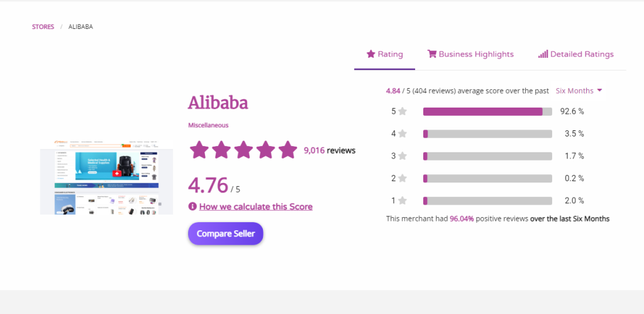Select the Rating tab
Viewport: 644px width, 314px height.
(384, 54)
